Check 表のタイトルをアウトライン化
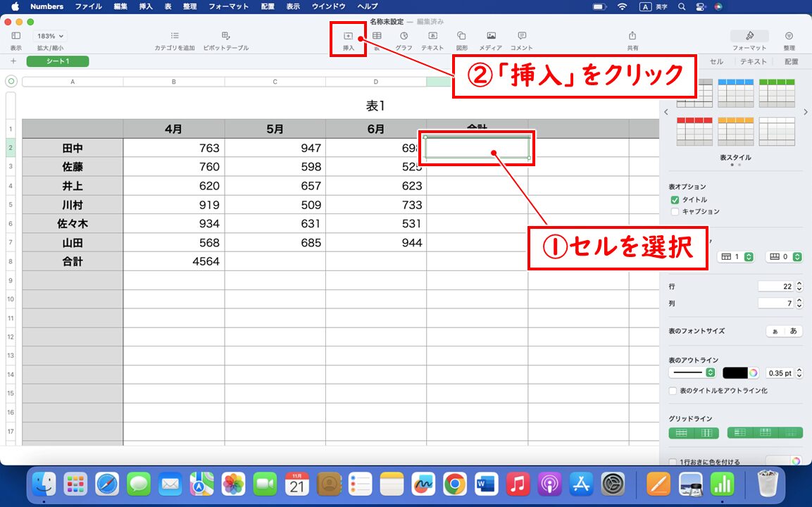Image resolution: width=812 pixels, height=507 pixels. 672,389
